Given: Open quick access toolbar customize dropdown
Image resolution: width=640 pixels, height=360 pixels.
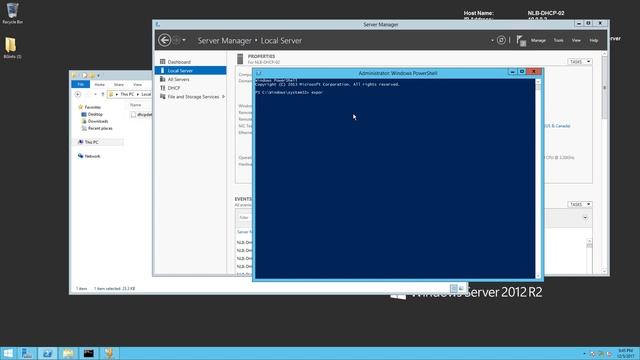Looking at the screenshot, I should pos(98,76).
